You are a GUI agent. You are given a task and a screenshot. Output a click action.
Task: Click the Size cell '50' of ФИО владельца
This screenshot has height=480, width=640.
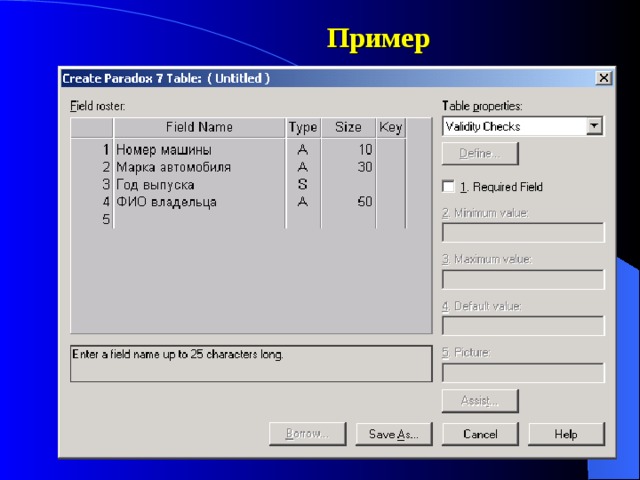[348, 202]
